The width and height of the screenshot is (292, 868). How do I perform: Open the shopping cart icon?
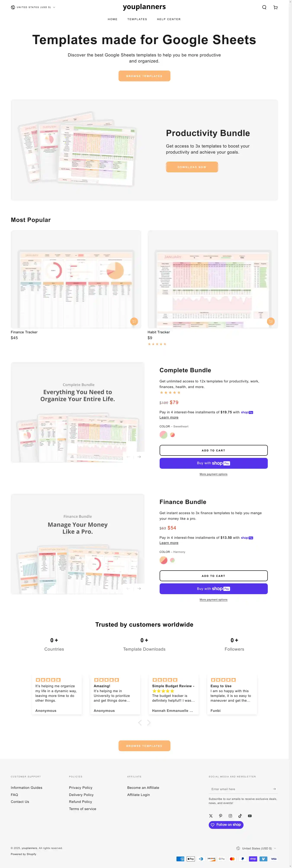(x=276, y=7)
